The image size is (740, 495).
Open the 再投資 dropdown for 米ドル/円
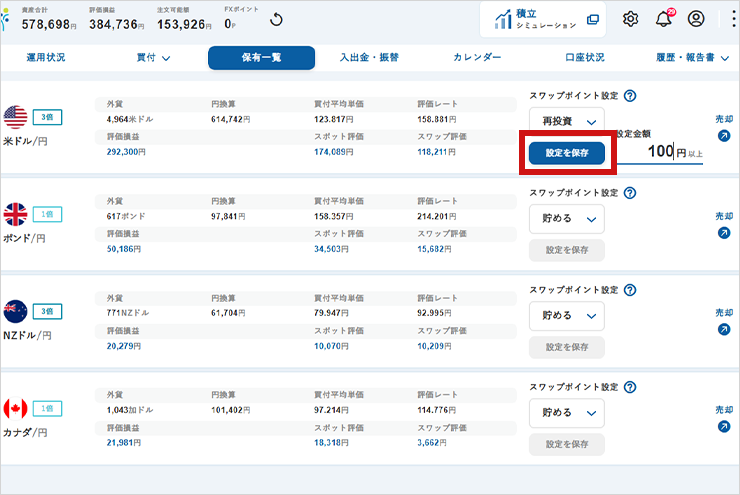pos(567,122)
